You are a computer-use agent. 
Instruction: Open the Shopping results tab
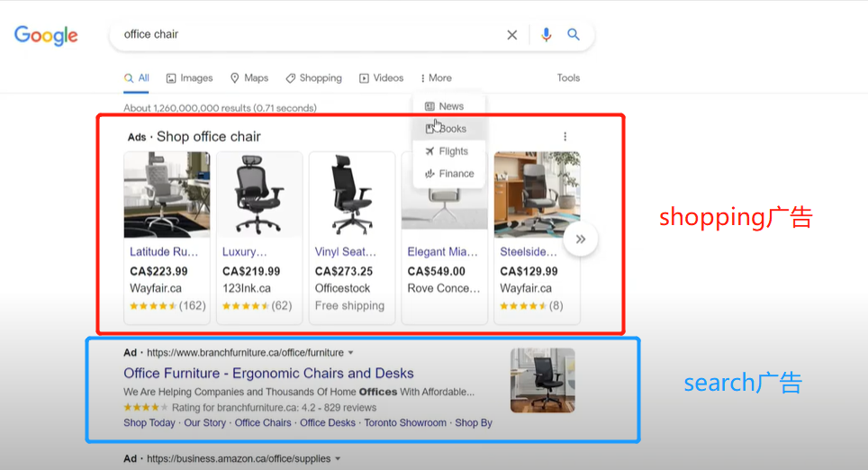[313, 78]
